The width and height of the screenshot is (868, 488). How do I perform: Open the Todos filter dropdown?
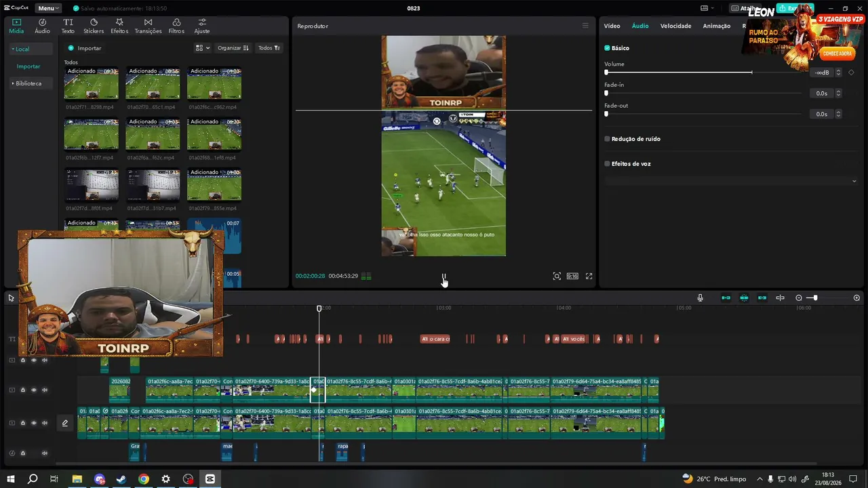(x=269, y=48)
